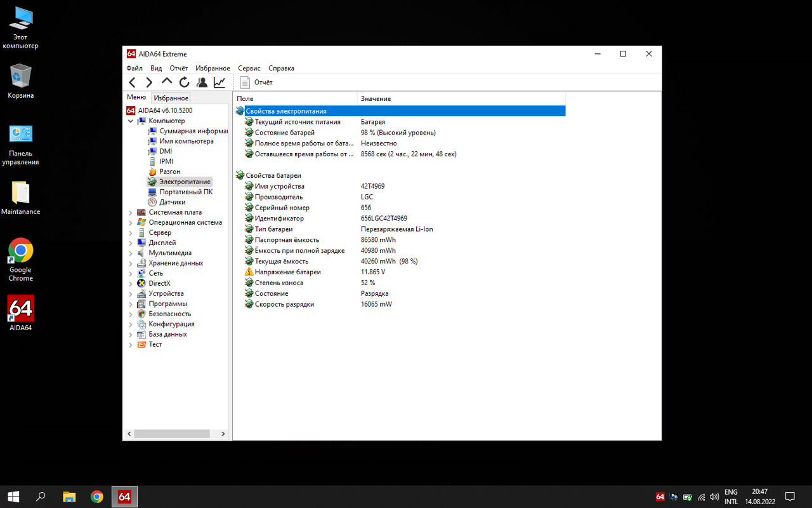The height and width of the screenshot is (508, 812).
Task: Open the Панель управления desktop icon
Action: pyautogui.click(x=20, y=145)
